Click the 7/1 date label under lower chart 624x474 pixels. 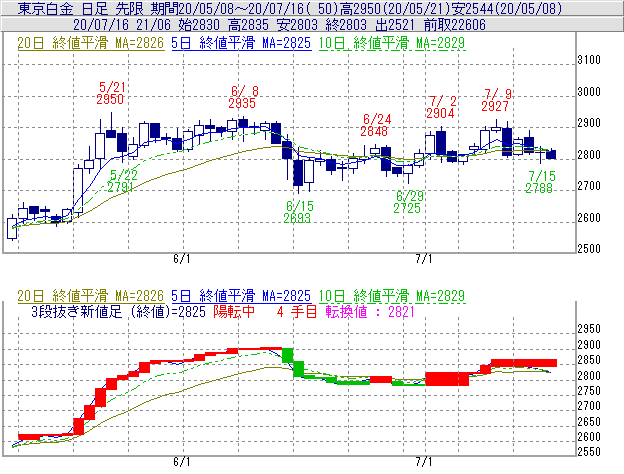(x=424, y=462)
